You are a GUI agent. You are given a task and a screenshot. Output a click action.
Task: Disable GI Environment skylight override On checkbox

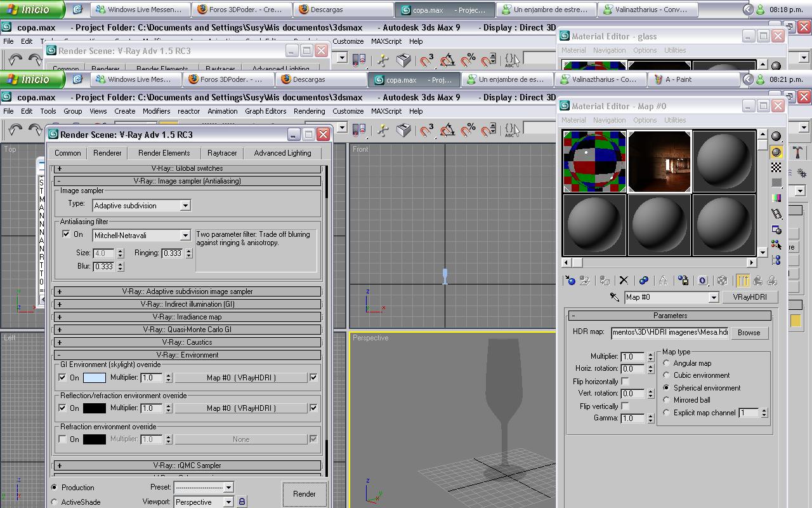coord(62,377)
